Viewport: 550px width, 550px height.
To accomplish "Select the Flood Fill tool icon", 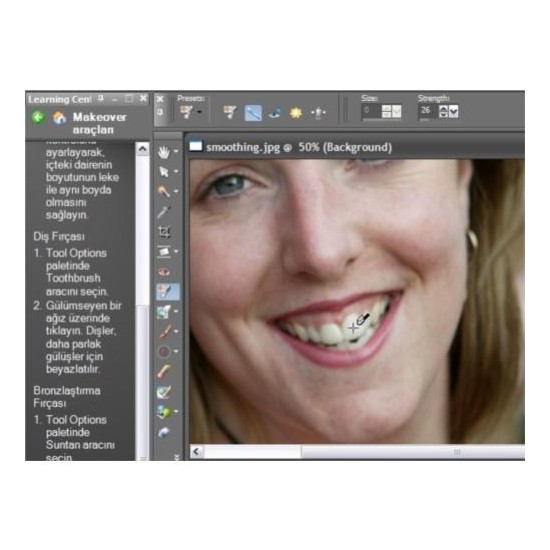I will (x=163, y=412).
